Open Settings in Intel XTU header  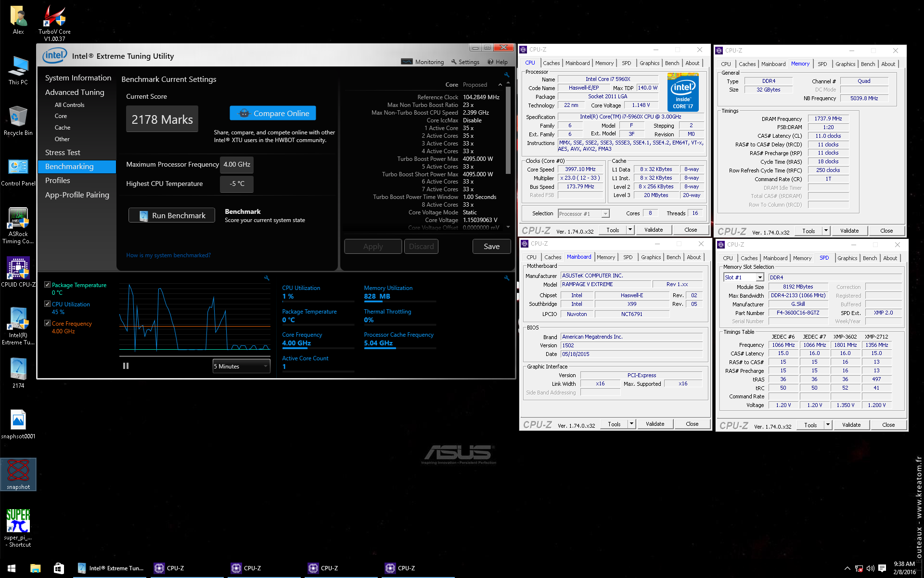[465, 62]
